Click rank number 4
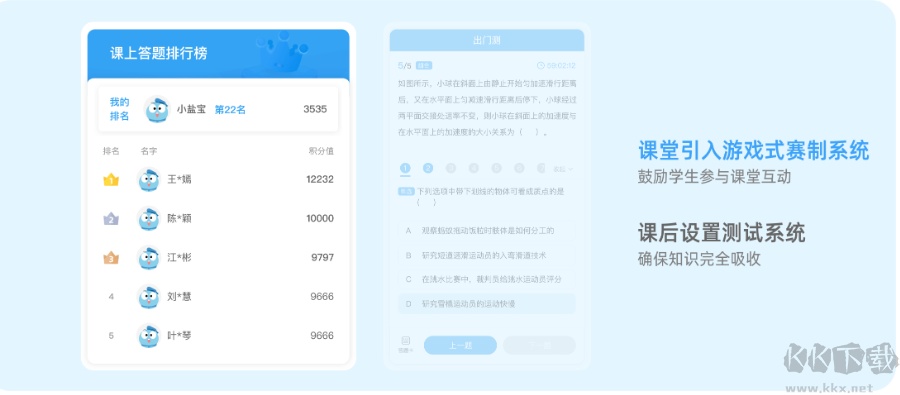The height and width of the screenshot is (395, 900). click(x=111, y=297)
